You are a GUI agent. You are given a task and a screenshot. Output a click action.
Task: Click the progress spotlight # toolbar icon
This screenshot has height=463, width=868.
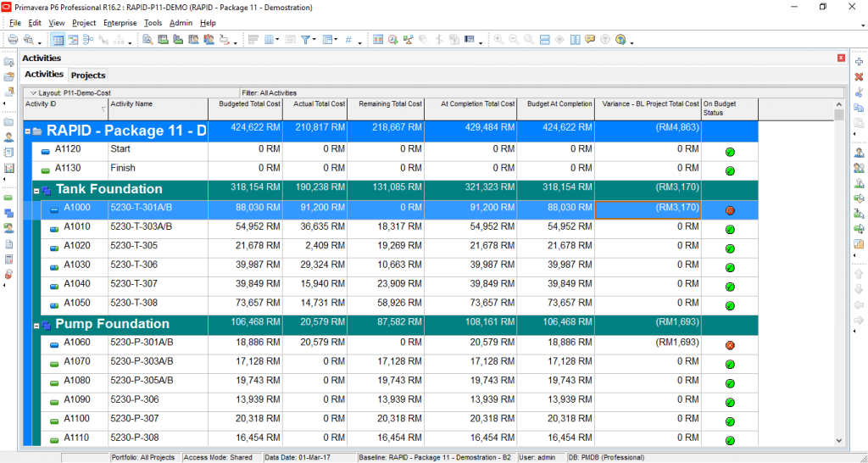(x=348, y=39)
